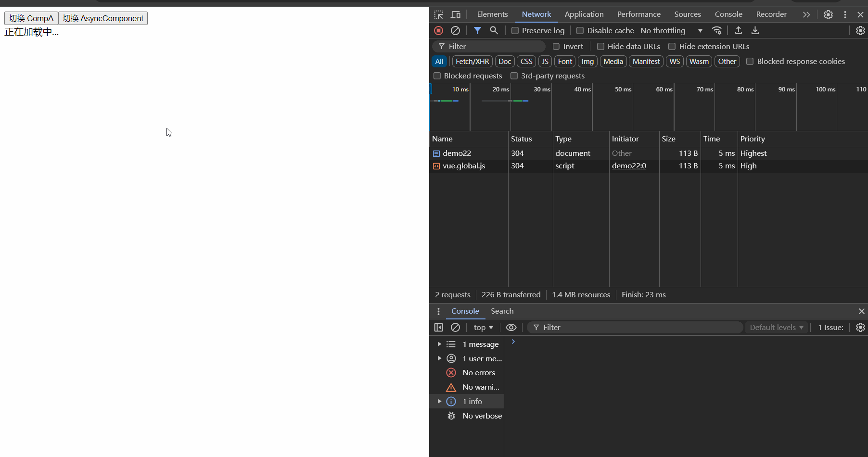Clear the console output
Screen dimensions: 868x457
455,327
